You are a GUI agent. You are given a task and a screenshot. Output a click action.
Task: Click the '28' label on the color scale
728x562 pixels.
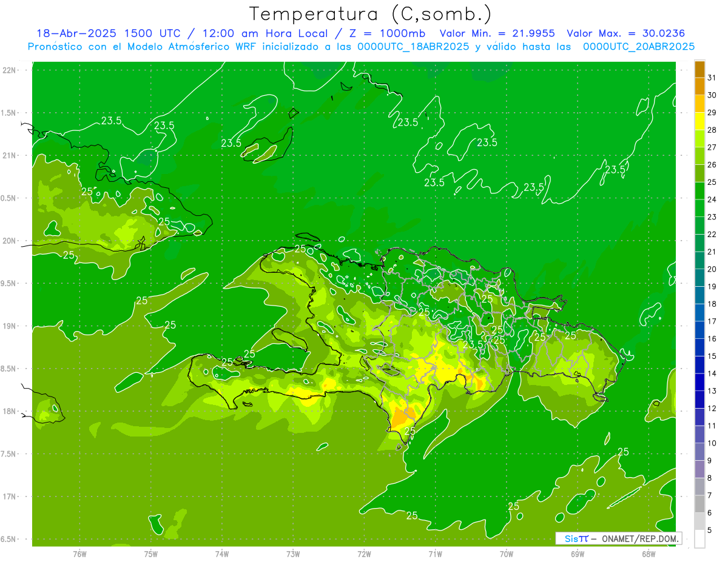point(712,130)
